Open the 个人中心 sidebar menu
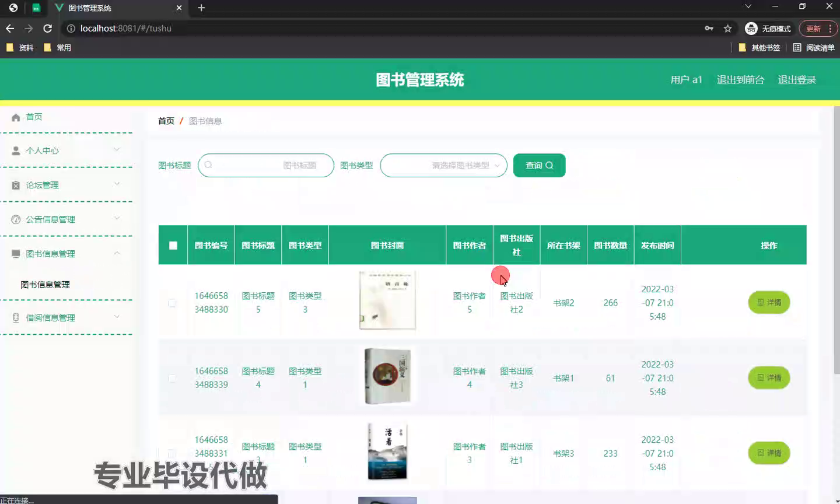Viewport: 840px width, 504px height. 66,150
